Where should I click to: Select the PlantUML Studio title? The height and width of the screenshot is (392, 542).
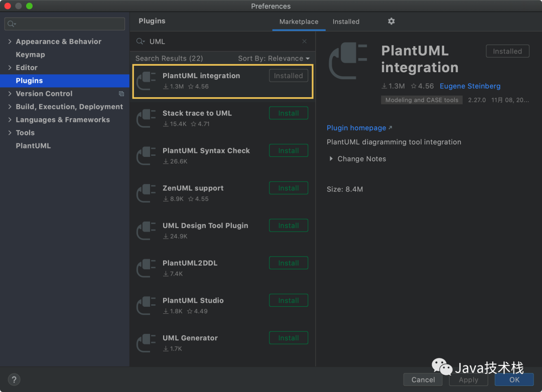[193, 300]
